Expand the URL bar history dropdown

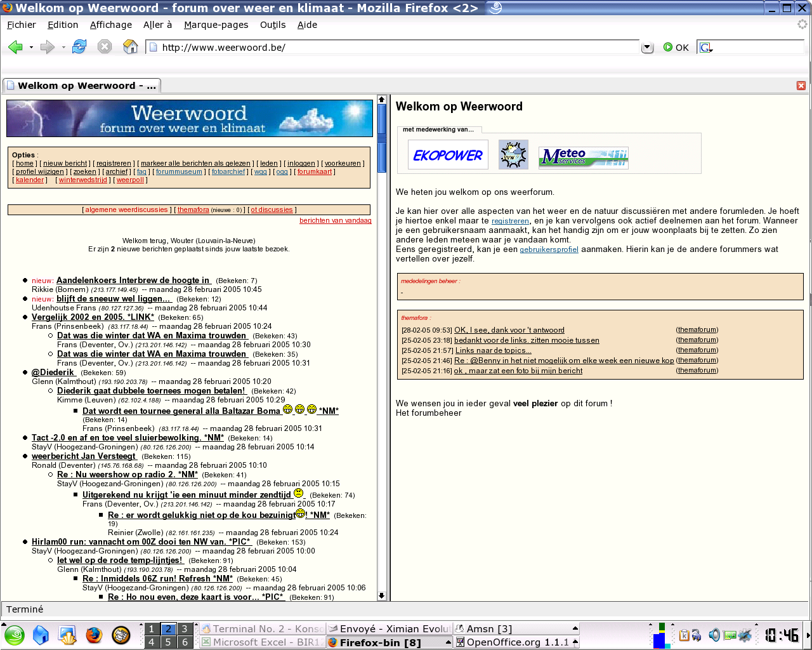647,48
